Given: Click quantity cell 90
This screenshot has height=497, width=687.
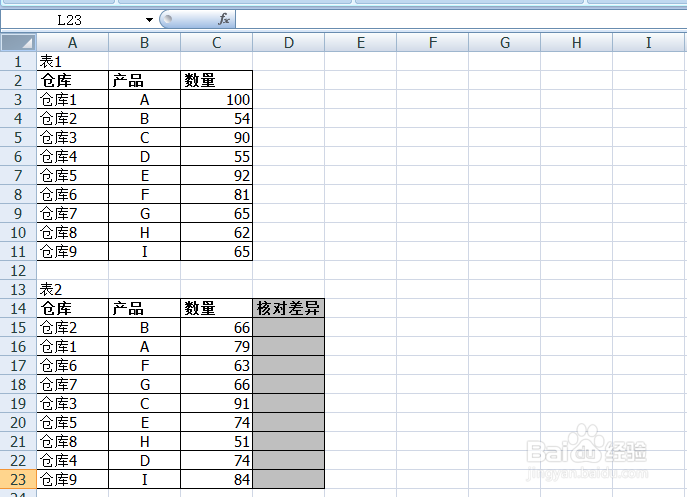Looking at the screenshot, I should pyautogui.click(x=216, y=138).
